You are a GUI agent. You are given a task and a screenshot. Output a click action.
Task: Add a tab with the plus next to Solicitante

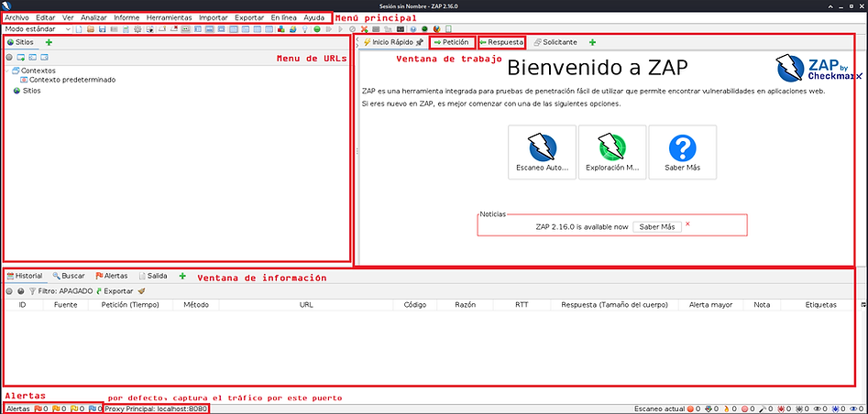(592, 42)
